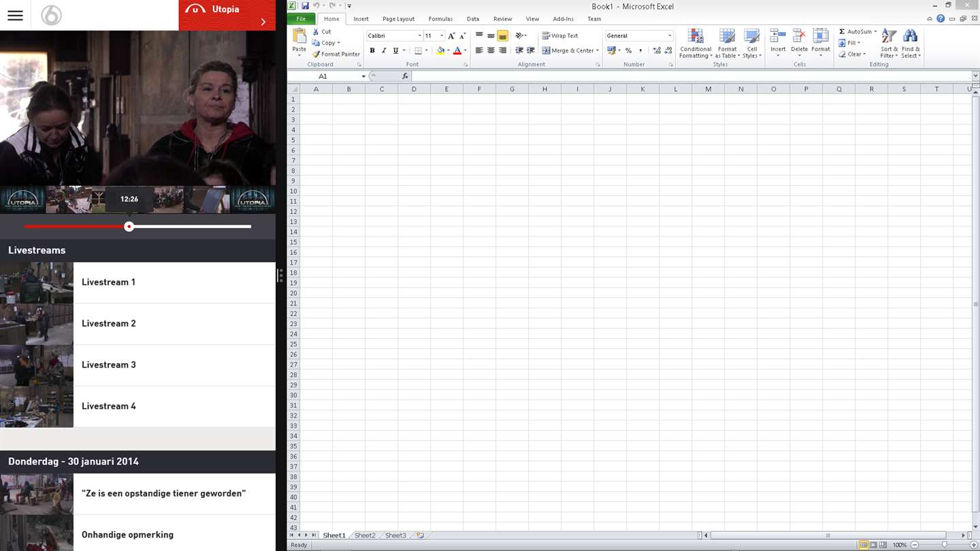Viewport: 980px width, 551px height.
Task: Click the Find & Select button
Action: (911, 44)
